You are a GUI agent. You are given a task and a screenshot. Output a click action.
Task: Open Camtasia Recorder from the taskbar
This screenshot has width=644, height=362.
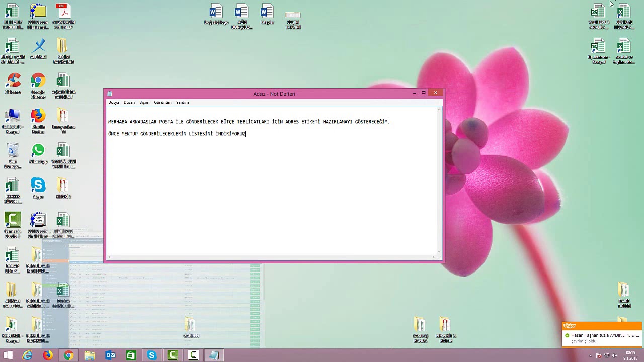193,355
